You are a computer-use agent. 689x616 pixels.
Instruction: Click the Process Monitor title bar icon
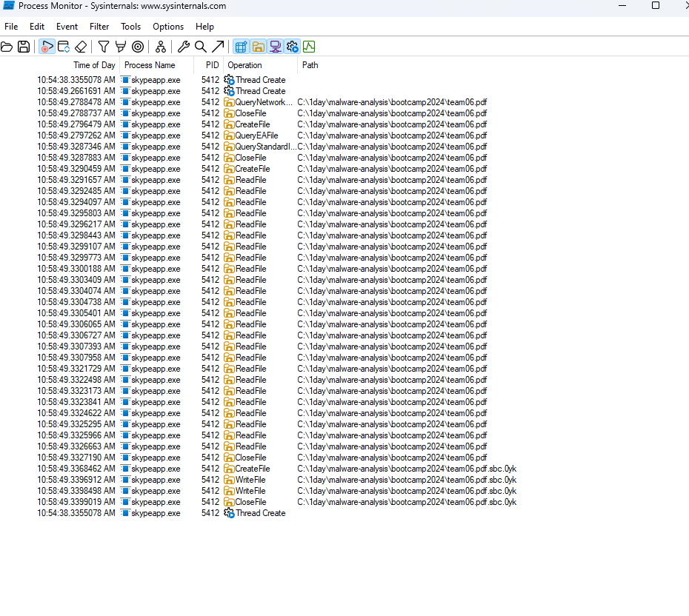[8, 6]
